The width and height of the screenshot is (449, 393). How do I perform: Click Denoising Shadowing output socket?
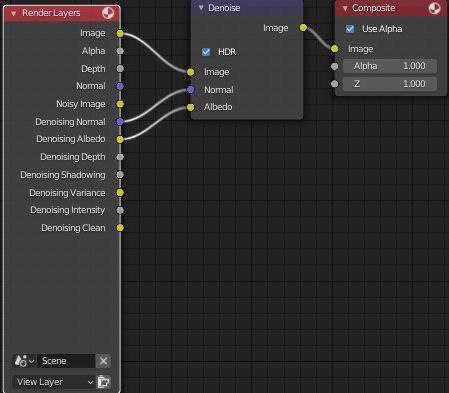(120, 175)
